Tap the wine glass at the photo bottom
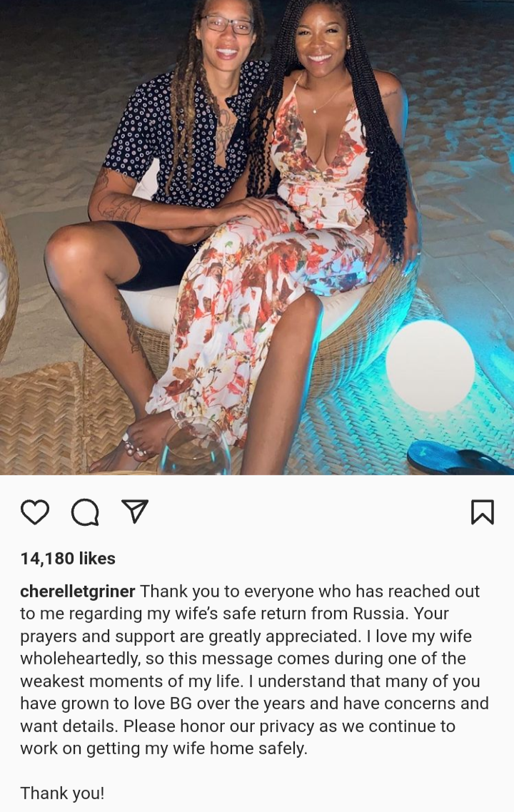 click(194, 448)
